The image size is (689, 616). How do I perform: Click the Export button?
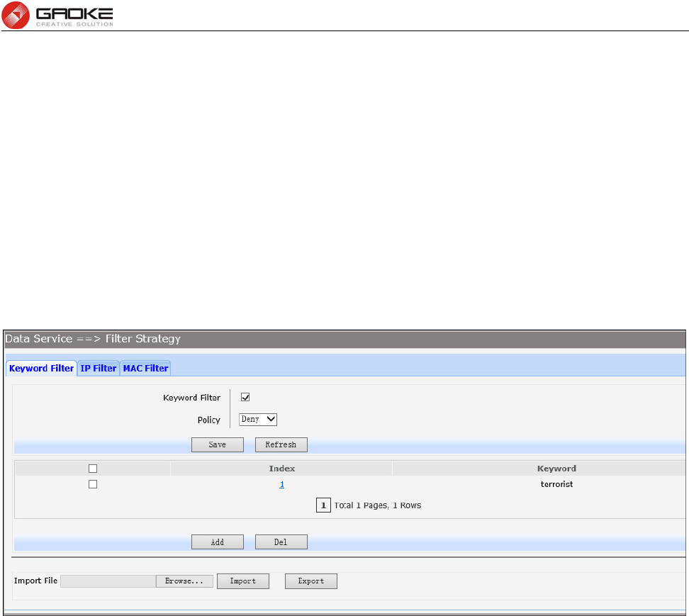[311, 581]
